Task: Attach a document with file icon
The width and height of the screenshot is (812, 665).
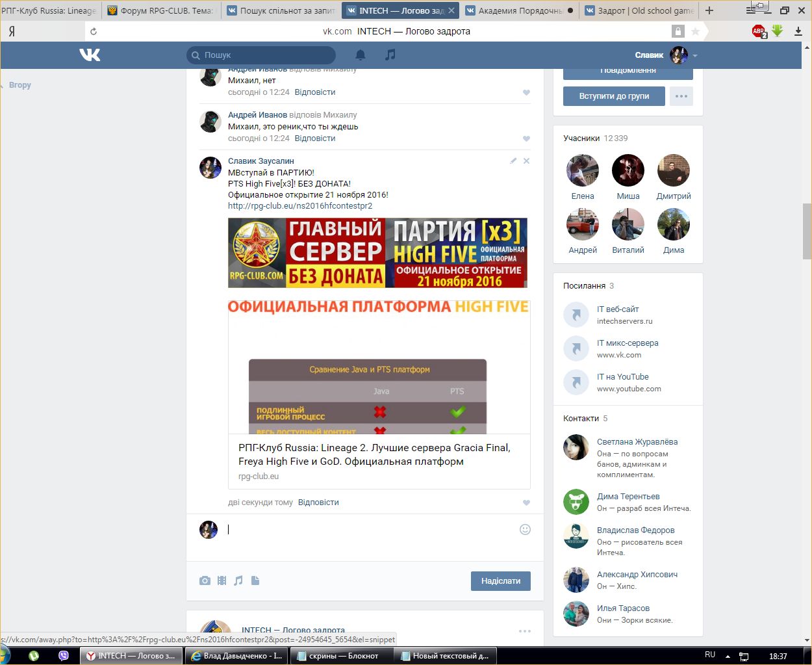Action: 255,580
